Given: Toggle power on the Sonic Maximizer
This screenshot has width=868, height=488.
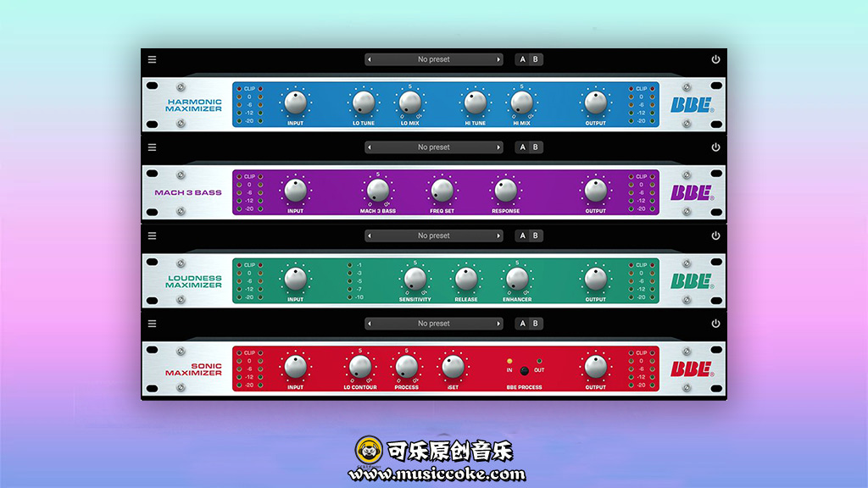Looking at the screenshot, I should tap(715, 324).
